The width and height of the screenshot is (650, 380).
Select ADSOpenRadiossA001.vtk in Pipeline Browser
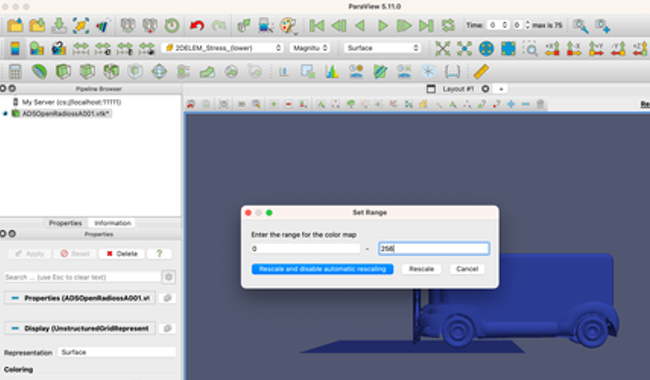65,114
